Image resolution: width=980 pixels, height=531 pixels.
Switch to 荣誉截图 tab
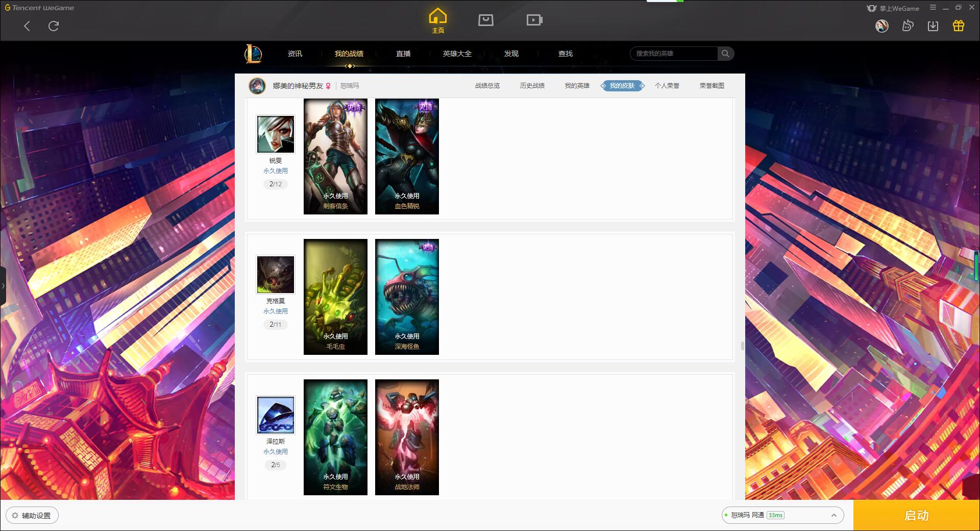coord(712,86)
